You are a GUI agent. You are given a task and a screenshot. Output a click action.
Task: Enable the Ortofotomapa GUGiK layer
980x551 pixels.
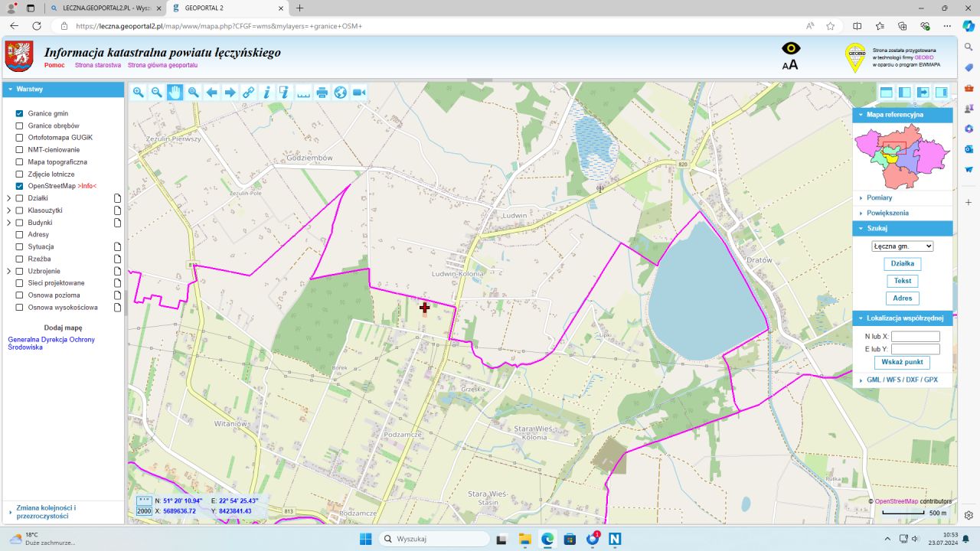pos(20,138)
